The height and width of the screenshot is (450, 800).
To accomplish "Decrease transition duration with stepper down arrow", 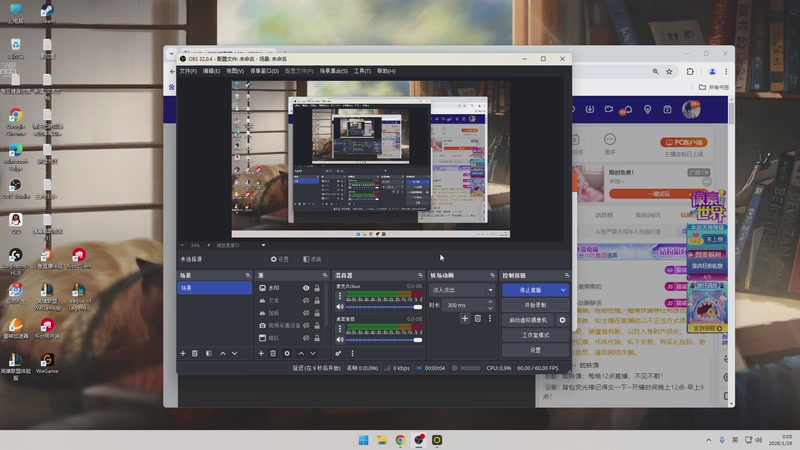I will click(490, 308).
